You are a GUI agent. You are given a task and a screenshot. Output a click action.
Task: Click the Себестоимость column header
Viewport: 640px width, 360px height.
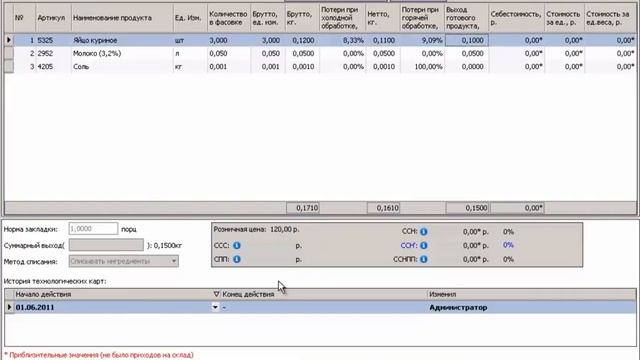[516, 18]
